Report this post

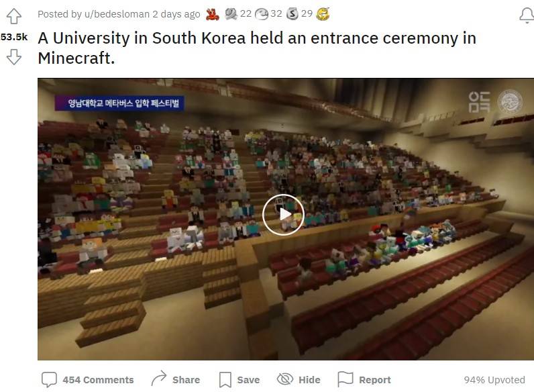[x=364, y=379]
